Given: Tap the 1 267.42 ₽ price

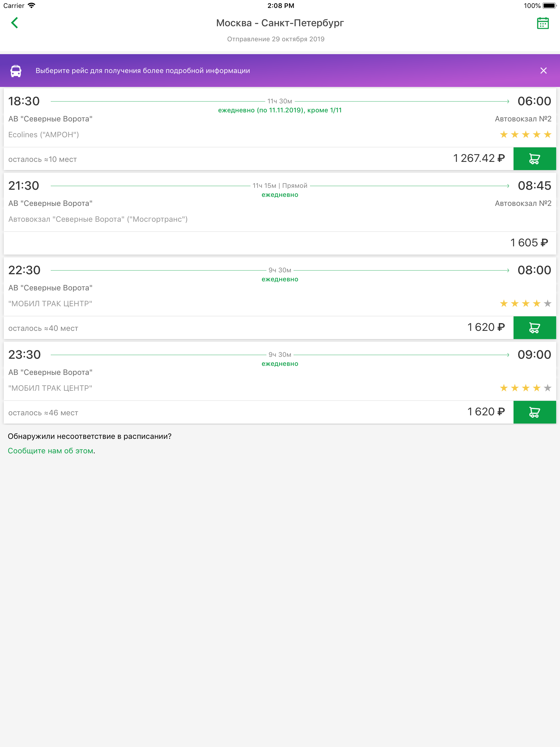Looking at the screenshot, I should coord(479,158).
